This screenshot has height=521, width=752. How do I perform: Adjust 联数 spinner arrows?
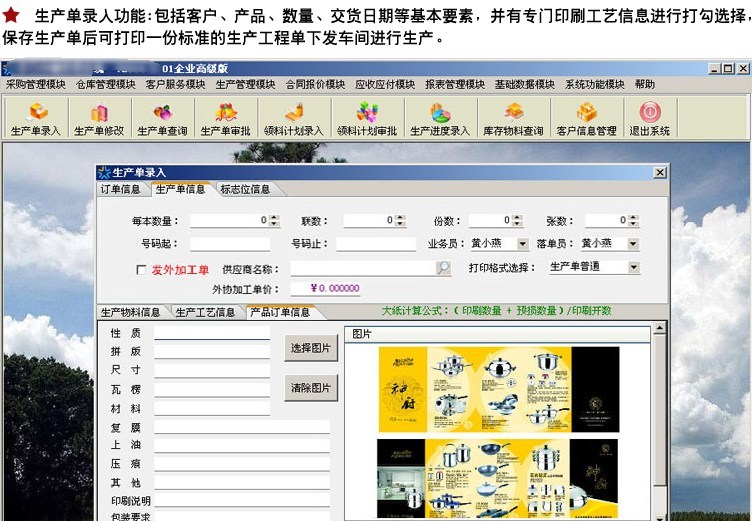[x=400, y=221]
